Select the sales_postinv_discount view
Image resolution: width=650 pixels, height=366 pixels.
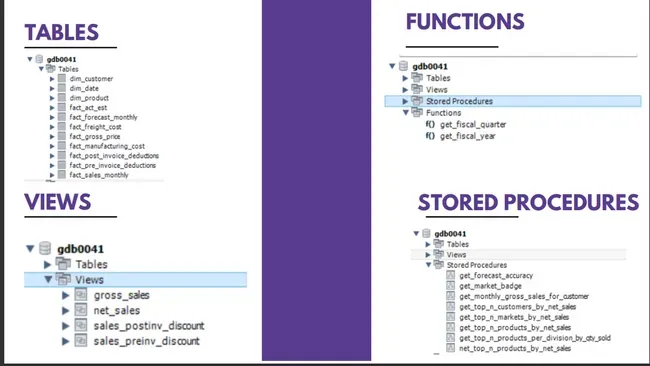click(x=149, y=326)
